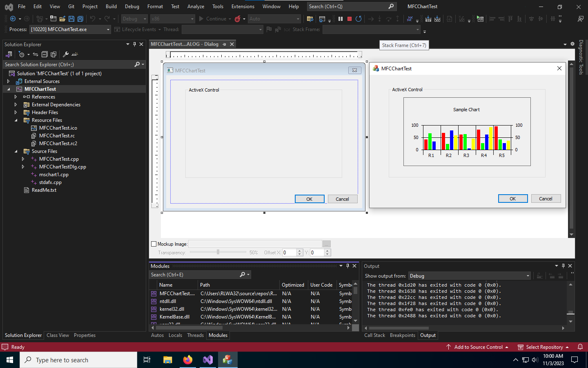Viewport: 588px width, 368px height.
Task: Pin the Modules panel
Action: [x=347, y=266]
